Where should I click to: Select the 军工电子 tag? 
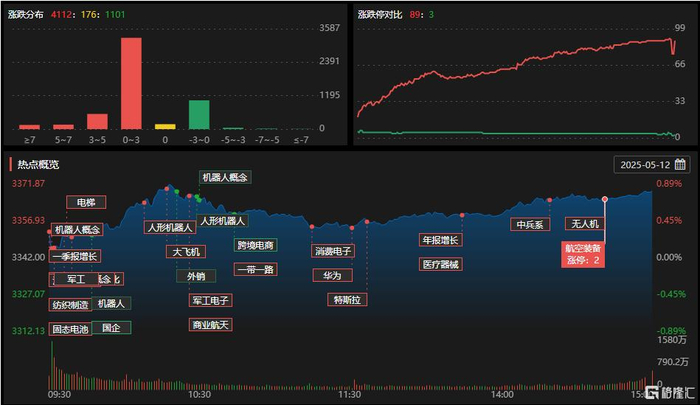[x=210, y=301]
